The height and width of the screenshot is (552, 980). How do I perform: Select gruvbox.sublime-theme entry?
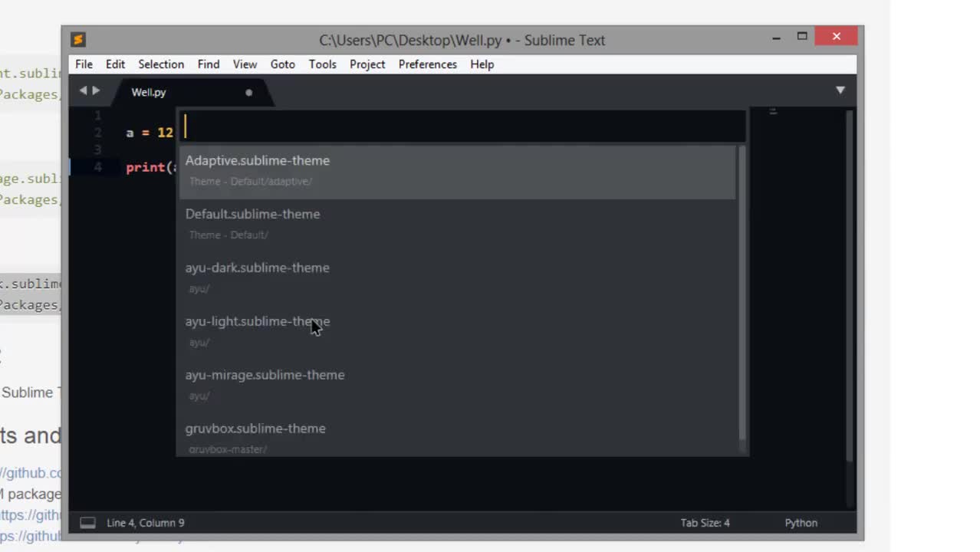(457, 435)
